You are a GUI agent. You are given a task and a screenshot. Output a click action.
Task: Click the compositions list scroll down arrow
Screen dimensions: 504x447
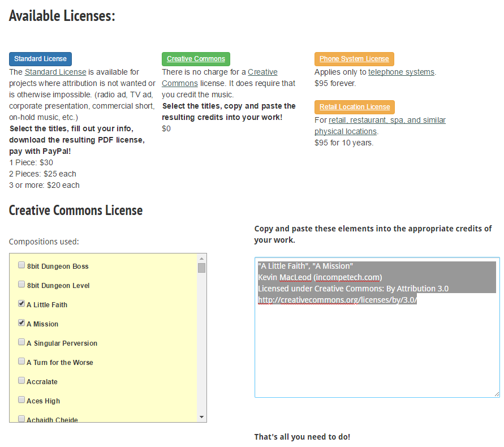click(x=201, y=417)
